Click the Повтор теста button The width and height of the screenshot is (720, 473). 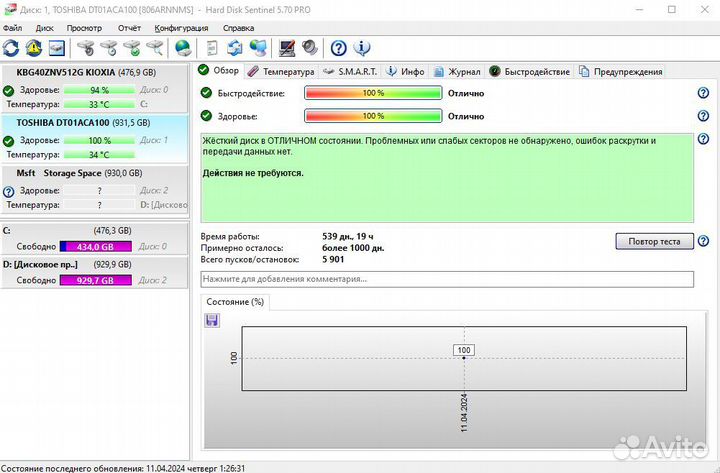click(x=654, y=241)
